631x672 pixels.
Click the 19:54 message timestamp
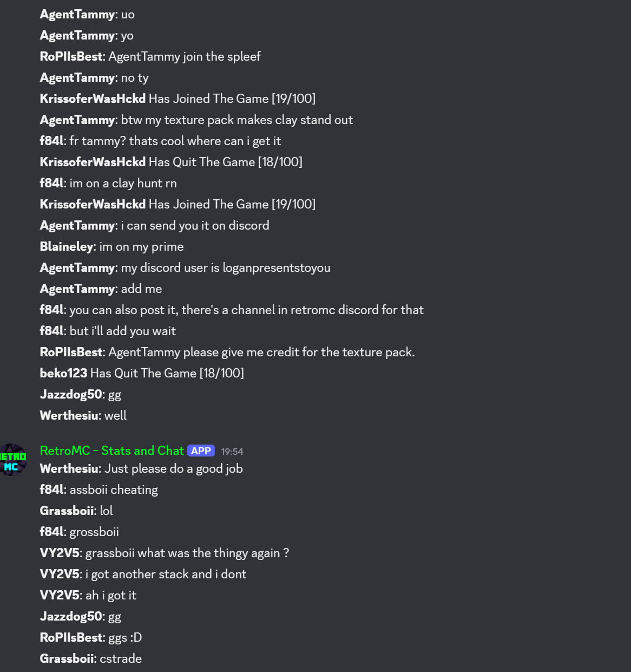tap(232, 452)
